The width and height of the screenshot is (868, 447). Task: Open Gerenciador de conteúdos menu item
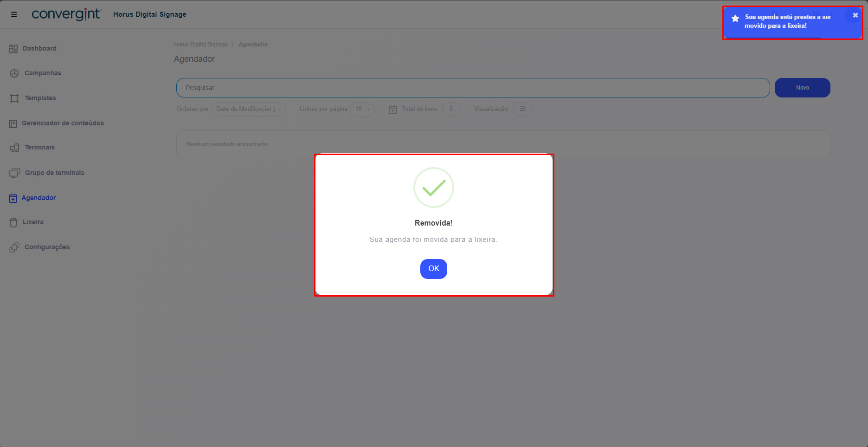(x=63, y=123)
